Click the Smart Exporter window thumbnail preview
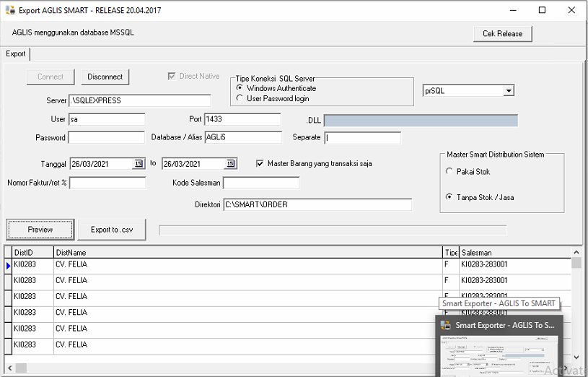 499,356
